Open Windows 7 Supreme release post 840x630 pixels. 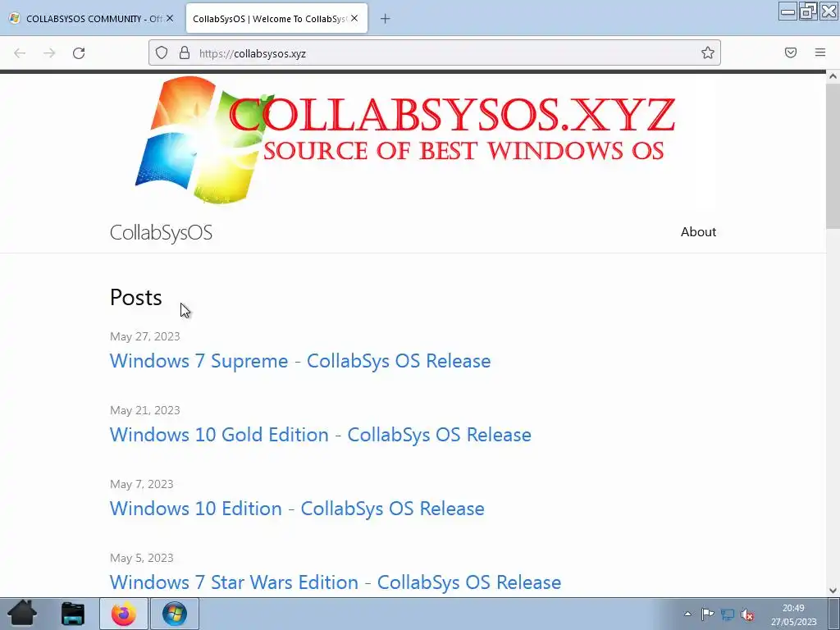(300, 361)
